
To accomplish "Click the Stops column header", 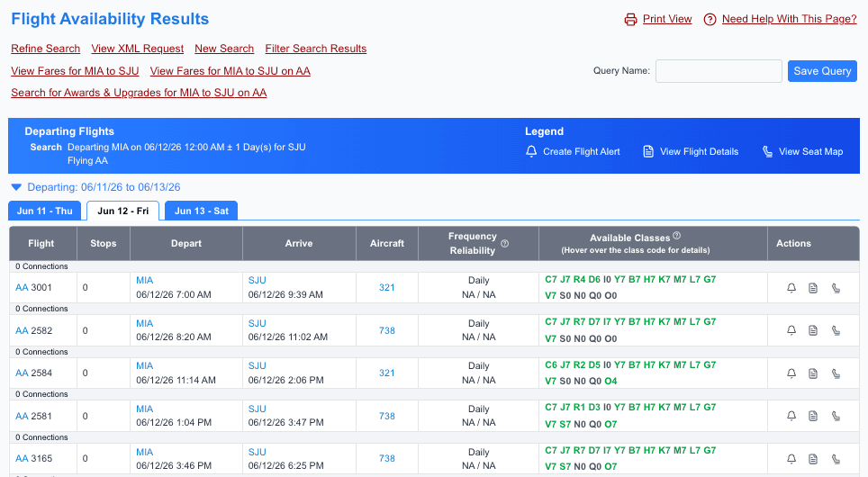I will pyautogui.click(x=104, y=244).
